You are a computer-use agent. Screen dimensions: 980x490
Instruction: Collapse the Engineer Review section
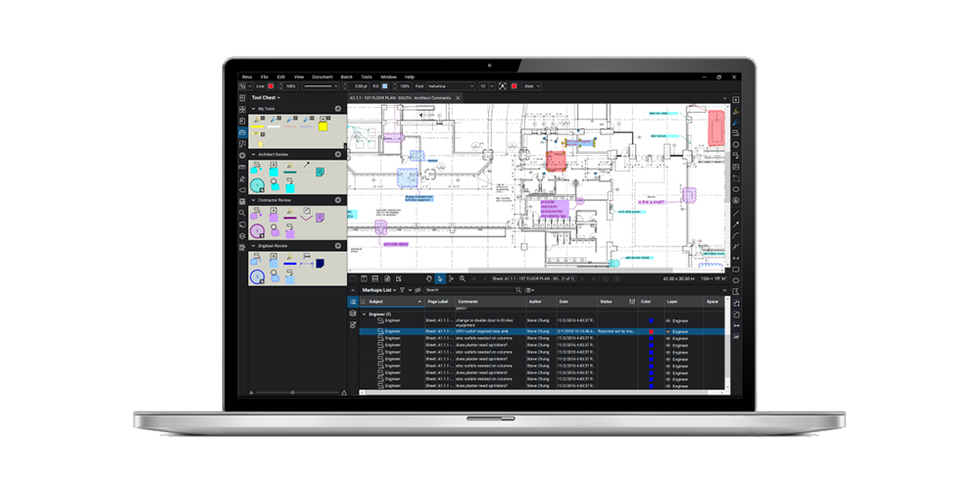point(253,246)
